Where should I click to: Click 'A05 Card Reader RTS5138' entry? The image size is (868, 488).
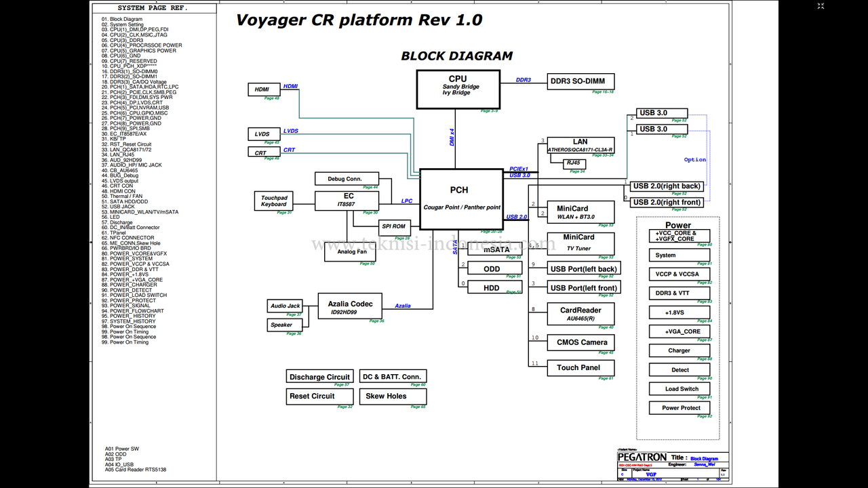tap(136, 469)
